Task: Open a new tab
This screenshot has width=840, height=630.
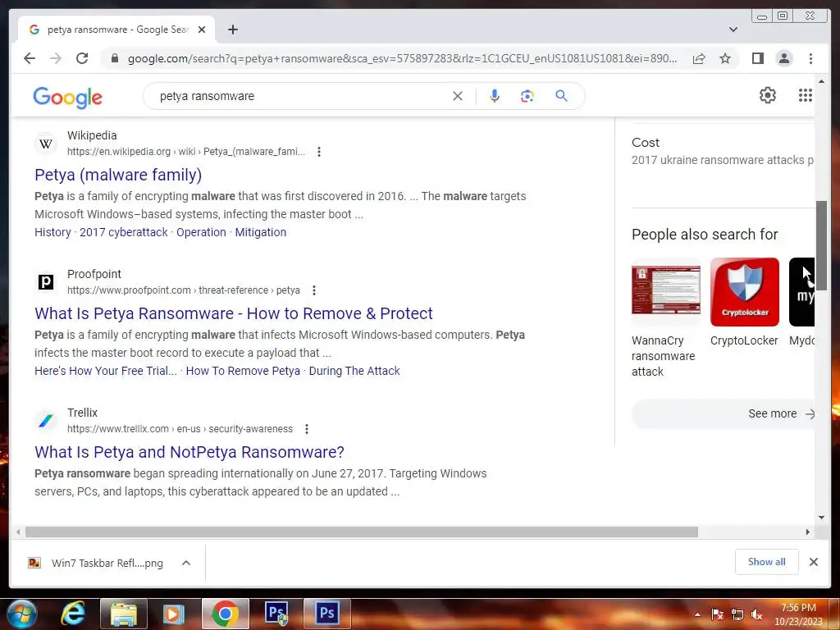Action: coord(232,30)
